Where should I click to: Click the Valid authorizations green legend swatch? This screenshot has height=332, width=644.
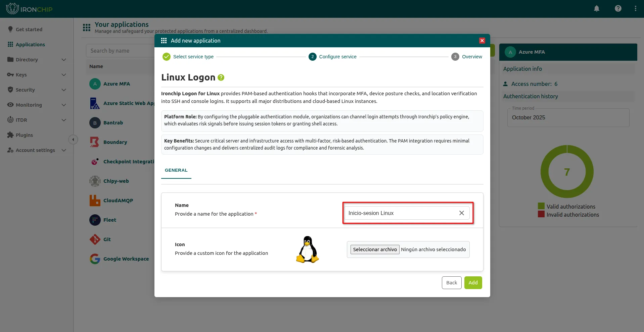541,206
